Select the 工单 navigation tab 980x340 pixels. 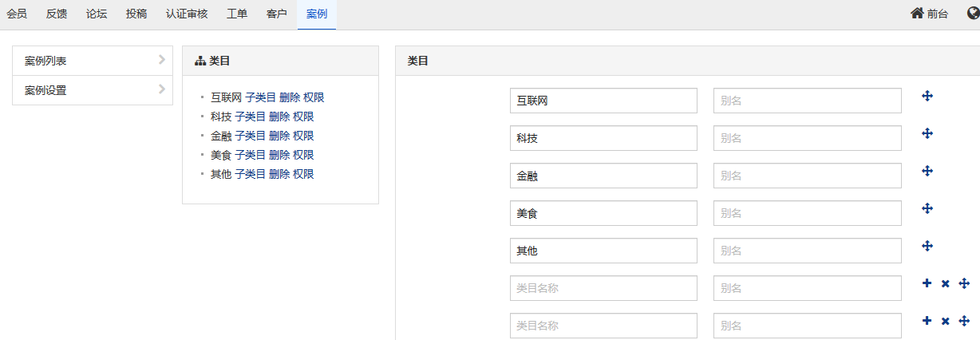(237, 14)
